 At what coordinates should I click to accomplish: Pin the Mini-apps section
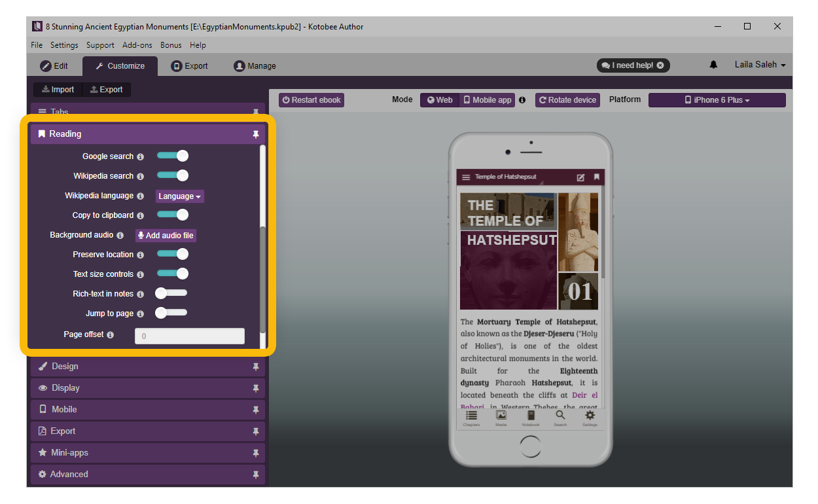256,454
